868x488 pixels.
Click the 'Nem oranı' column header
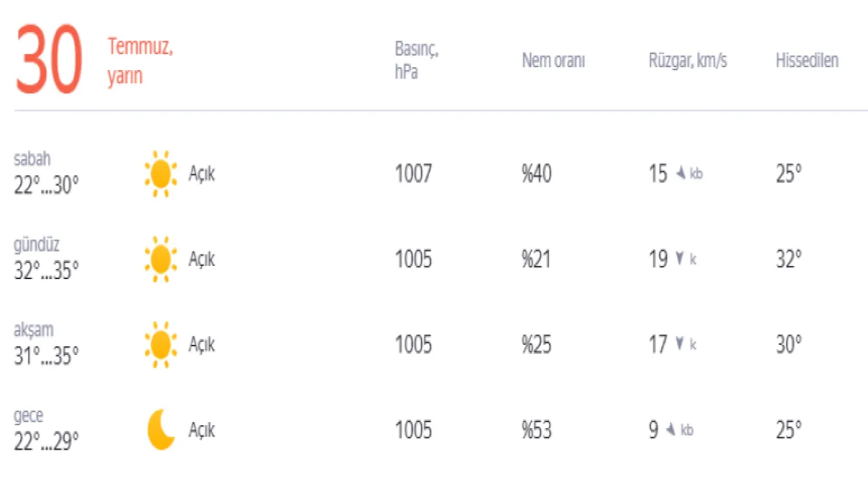553,61
